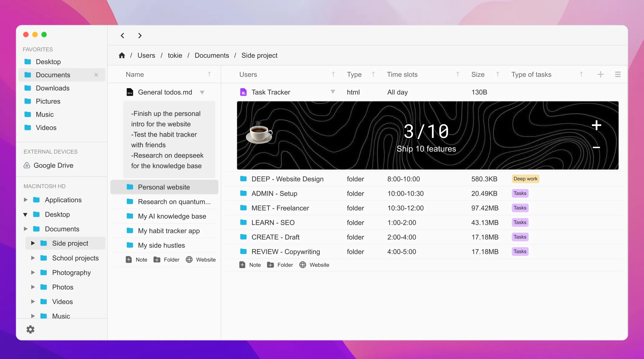Remove Documents from favorites with X
The width and height of the screenshot is (644, 359).
click(96, 75)
